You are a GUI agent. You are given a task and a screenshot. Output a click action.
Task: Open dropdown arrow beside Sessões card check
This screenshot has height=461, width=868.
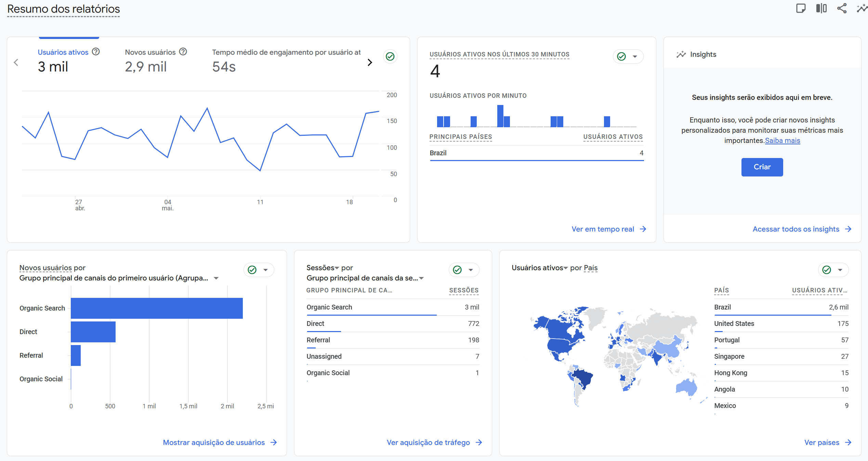pyautogui.click(x=471, y=270)
